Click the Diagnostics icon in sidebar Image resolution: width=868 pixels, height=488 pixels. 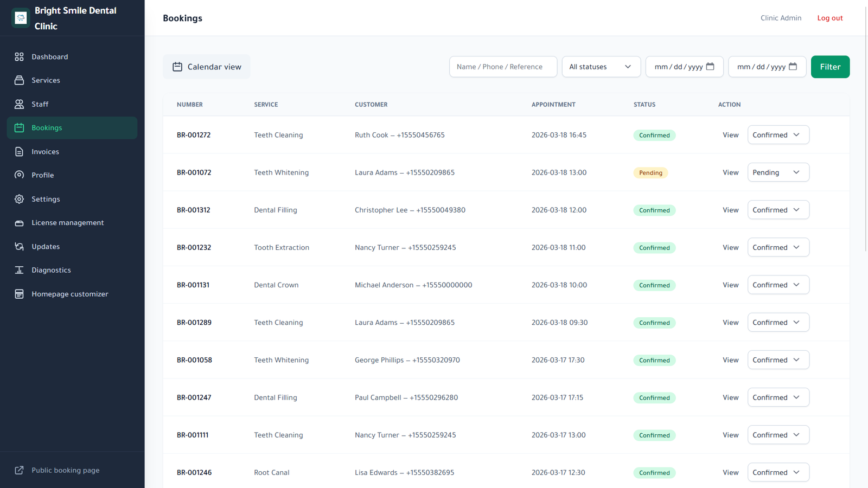[x=19, y=270]
